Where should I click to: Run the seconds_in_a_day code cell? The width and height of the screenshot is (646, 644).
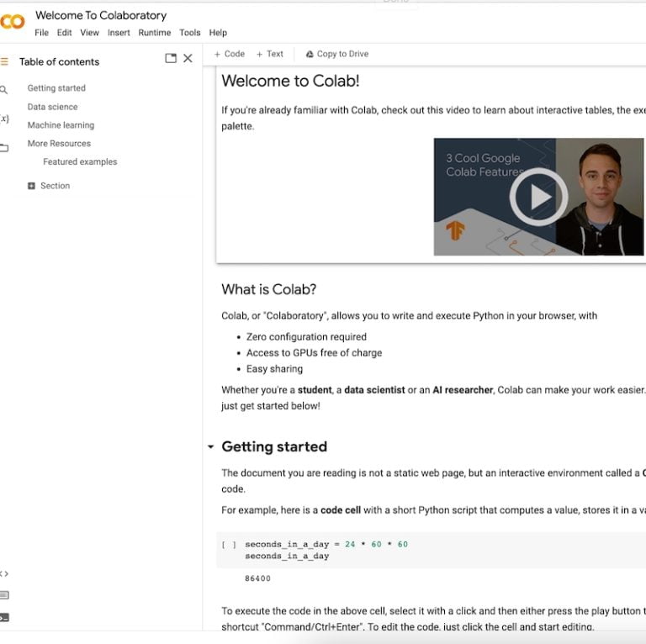click(229, 545)
